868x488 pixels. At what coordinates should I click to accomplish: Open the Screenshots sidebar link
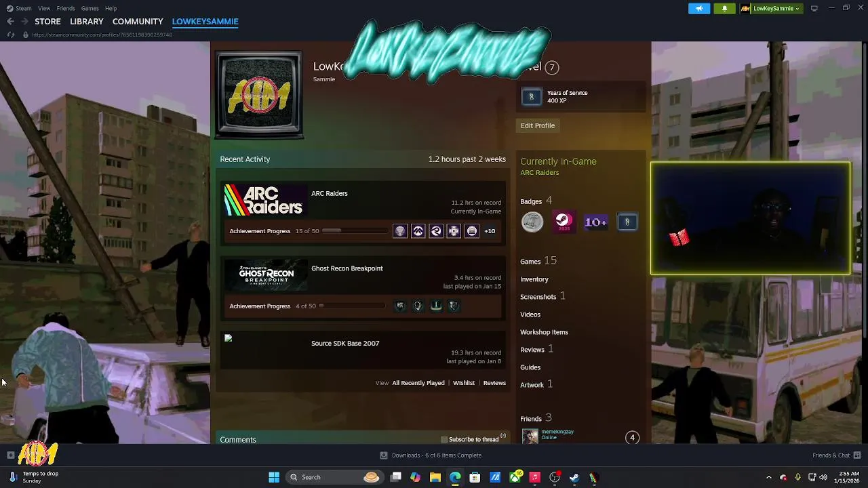point(542,296)
